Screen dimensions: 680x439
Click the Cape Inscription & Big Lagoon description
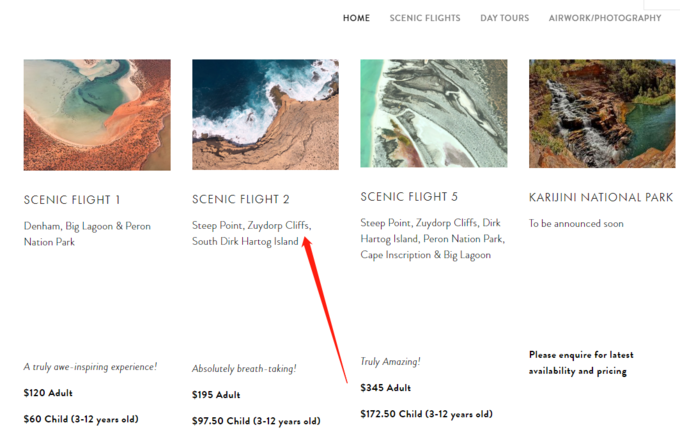tap(425, 254)
